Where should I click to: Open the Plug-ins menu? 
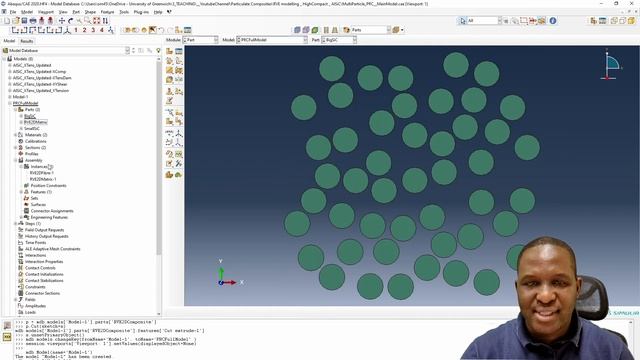coord(141,12)
